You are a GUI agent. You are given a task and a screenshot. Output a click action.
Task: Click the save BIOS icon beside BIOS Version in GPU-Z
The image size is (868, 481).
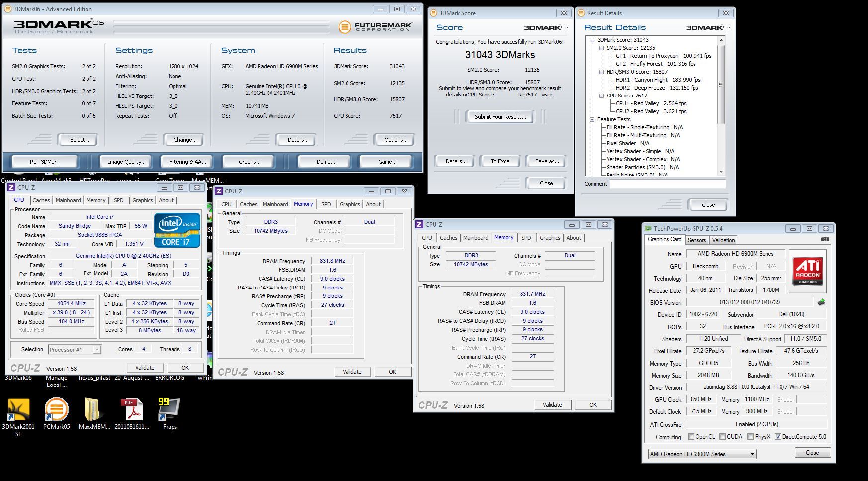coord(821,302)
